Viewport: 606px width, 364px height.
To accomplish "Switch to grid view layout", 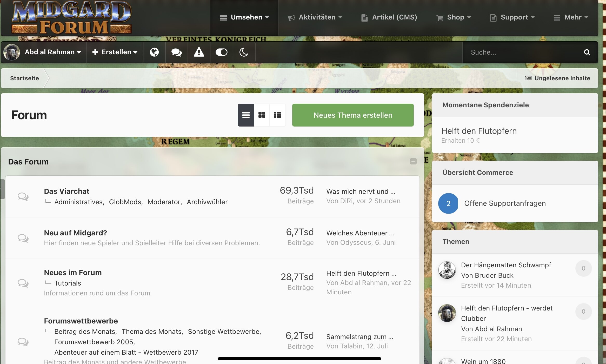I will click(x=262, y=115).
